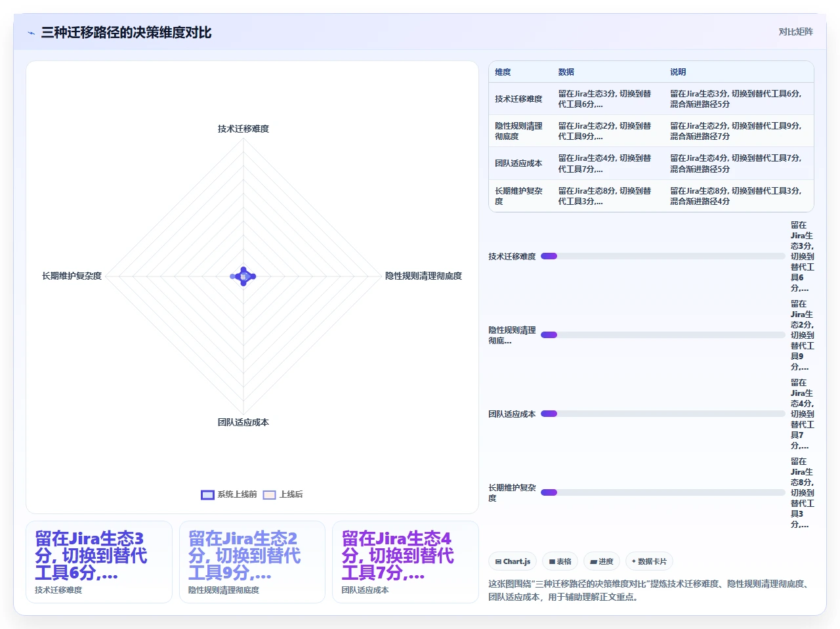Click the 团队适应成本 progress bar

tap(663, 414)
